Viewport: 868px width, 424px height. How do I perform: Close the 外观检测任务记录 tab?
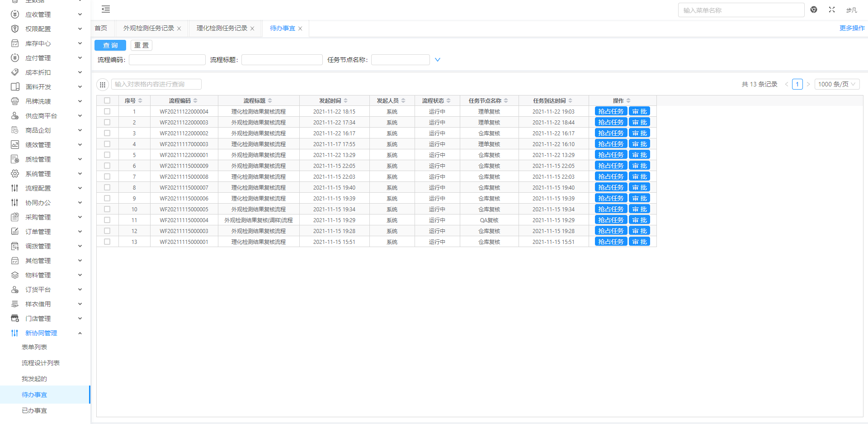[179, 29]
